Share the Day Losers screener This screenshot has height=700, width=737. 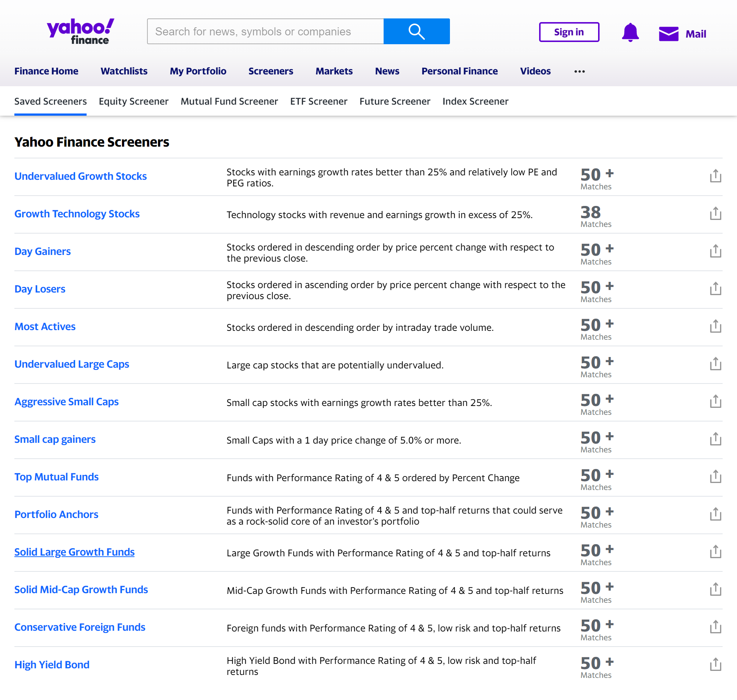[715, 288]
